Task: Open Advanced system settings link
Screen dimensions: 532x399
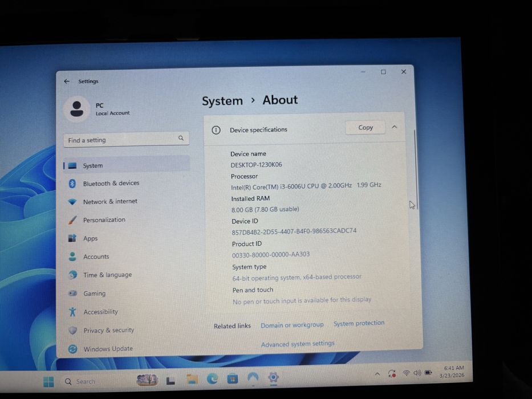Action: [x=298, y=344]
